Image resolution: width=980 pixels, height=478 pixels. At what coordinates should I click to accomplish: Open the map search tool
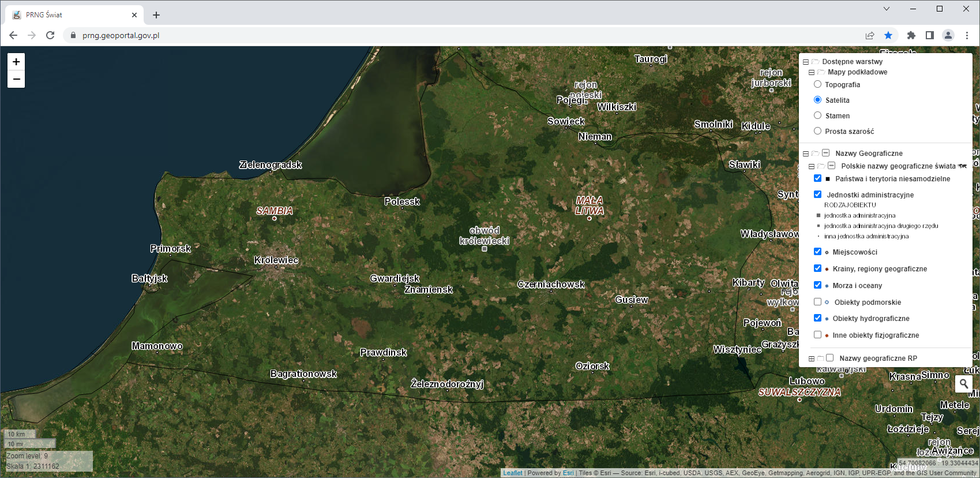[x=963, y=383]
